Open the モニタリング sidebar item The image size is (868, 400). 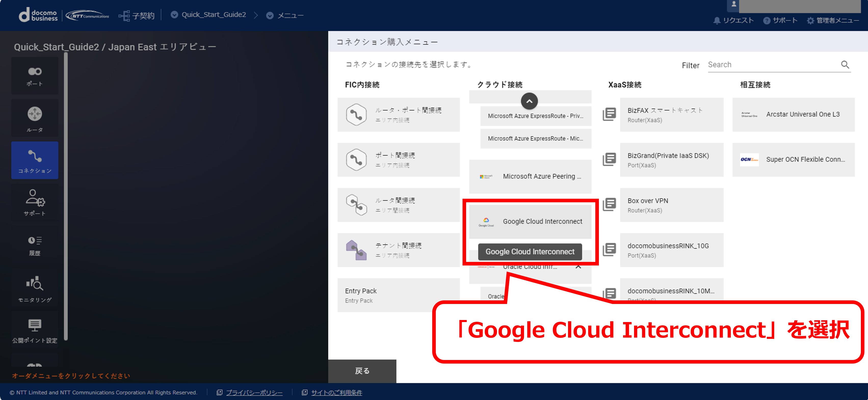click(35, 287)
